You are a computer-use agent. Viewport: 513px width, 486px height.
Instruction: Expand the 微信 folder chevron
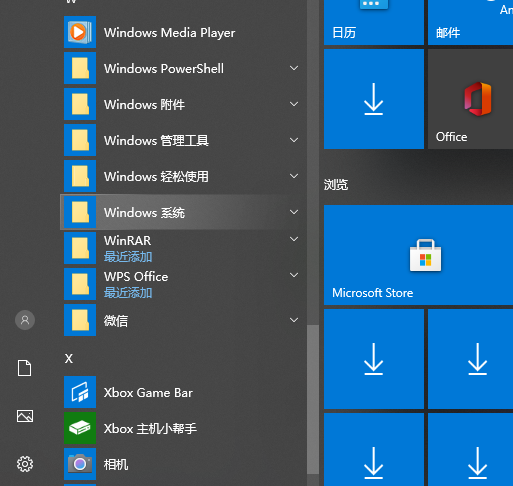point(294,320)
